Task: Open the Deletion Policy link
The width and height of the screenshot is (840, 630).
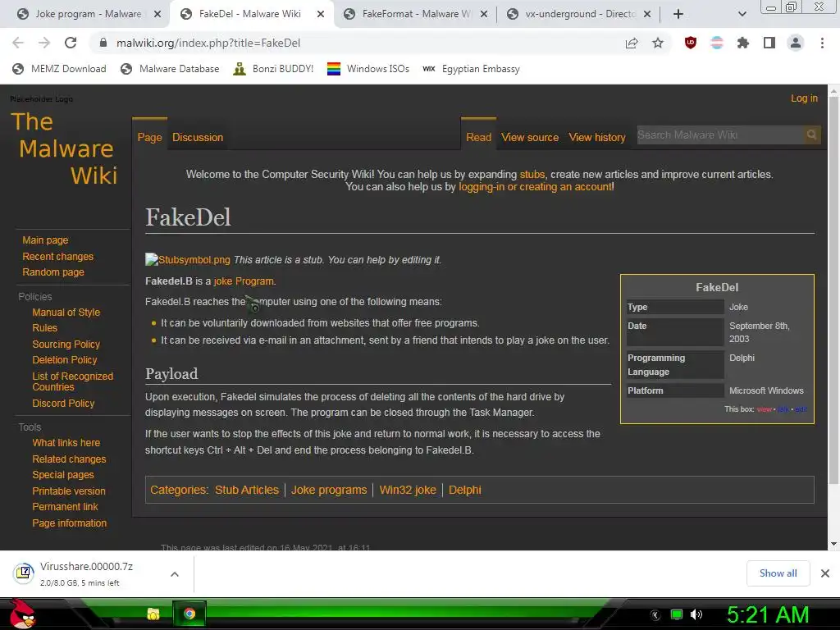Action: coord(64,359)
